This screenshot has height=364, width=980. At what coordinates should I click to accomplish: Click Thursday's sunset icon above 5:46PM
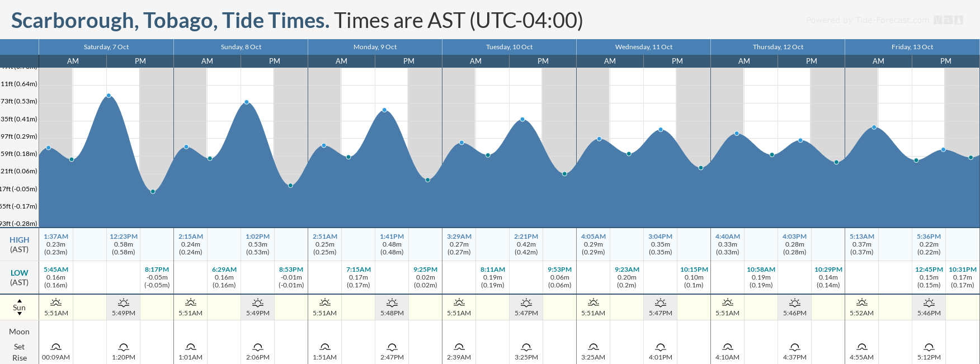(x=795, y=302)
